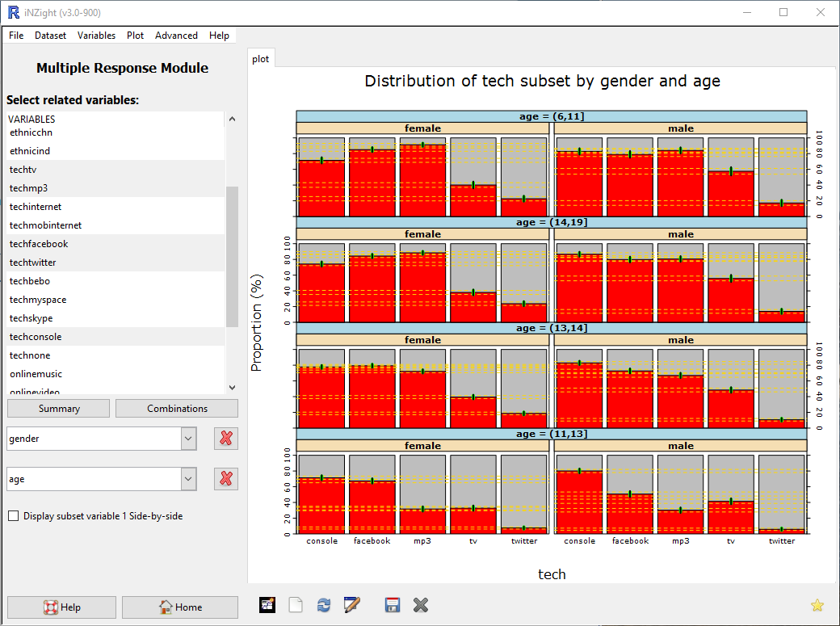The width and height of the screenshot is (840, 626).
Task: Open the gender variable dropdown
Action: point(188,439)
